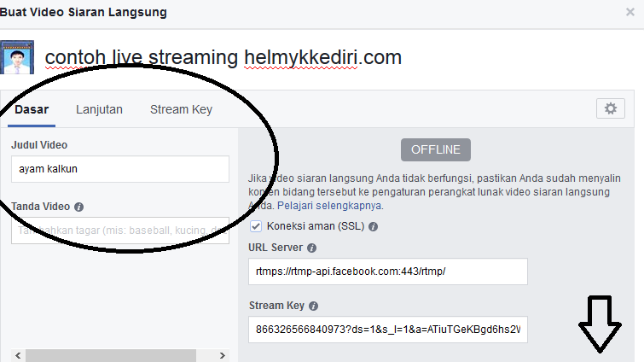Click the Stream Key value field
Screen dimensions: 644x362
388,330
